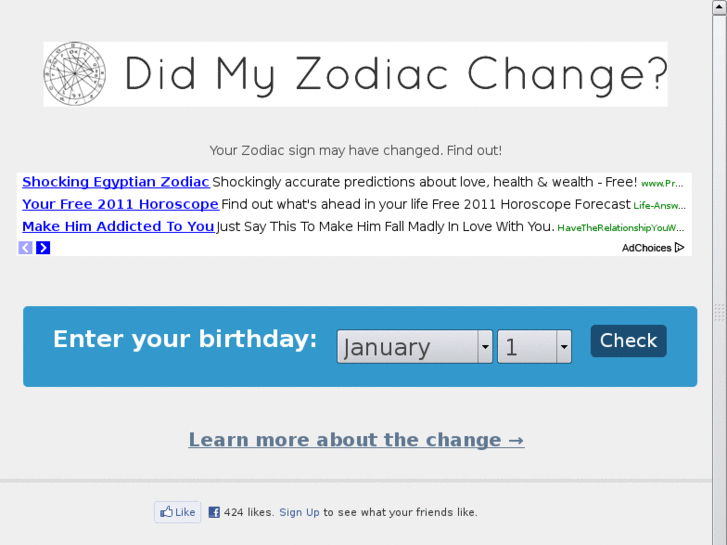Click the AdChoices label text
The image size is (727, 545).
click(646, 248)
